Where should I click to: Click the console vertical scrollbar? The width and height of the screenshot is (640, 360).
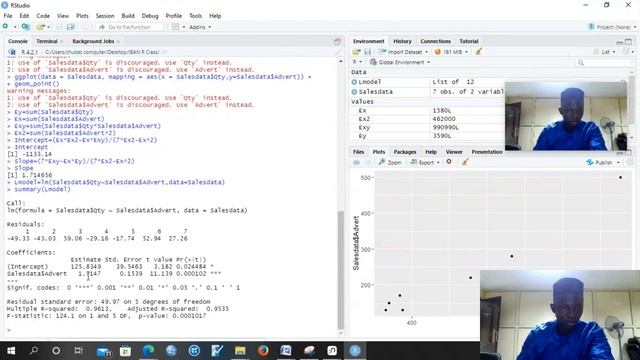click(341, 269)
